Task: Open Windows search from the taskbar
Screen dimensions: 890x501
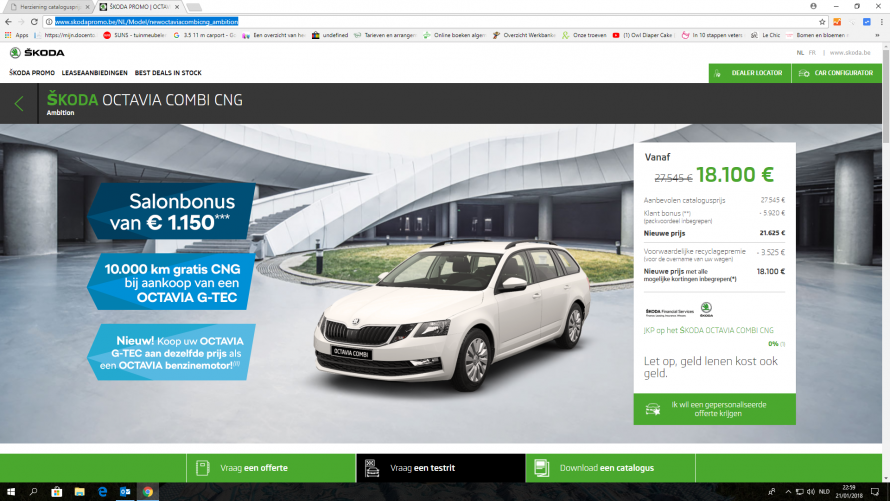Action: [x=33, y=492]
